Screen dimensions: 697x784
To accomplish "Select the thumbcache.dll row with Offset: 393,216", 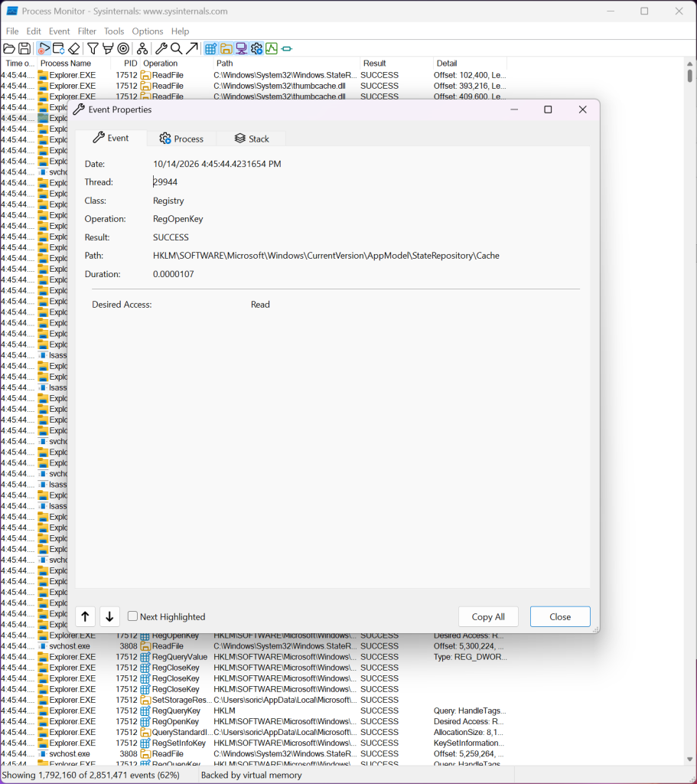I will tap(254, 86).
